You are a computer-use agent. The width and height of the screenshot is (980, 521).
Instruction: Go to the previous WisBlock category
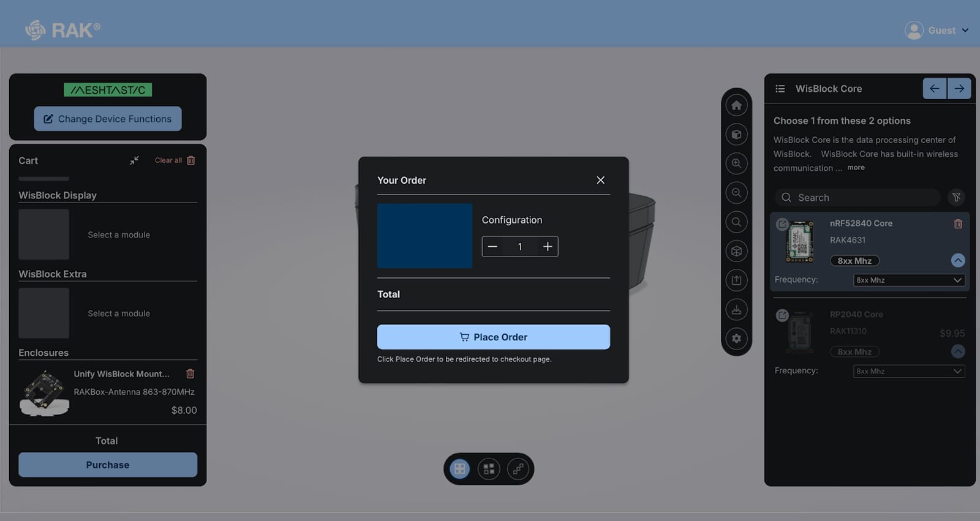(x=934, y=89)
